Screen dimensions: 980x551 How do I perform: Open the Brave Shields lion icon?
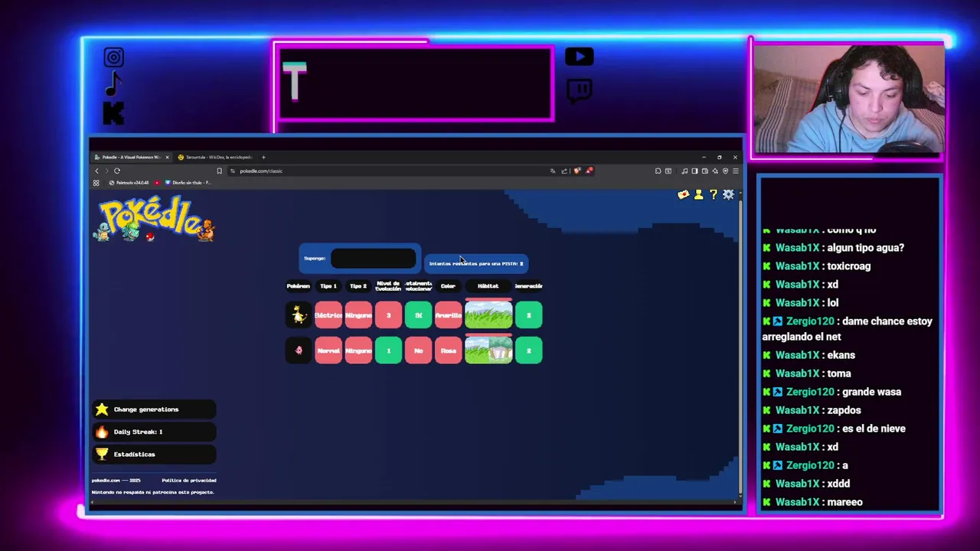click(577, 171)
